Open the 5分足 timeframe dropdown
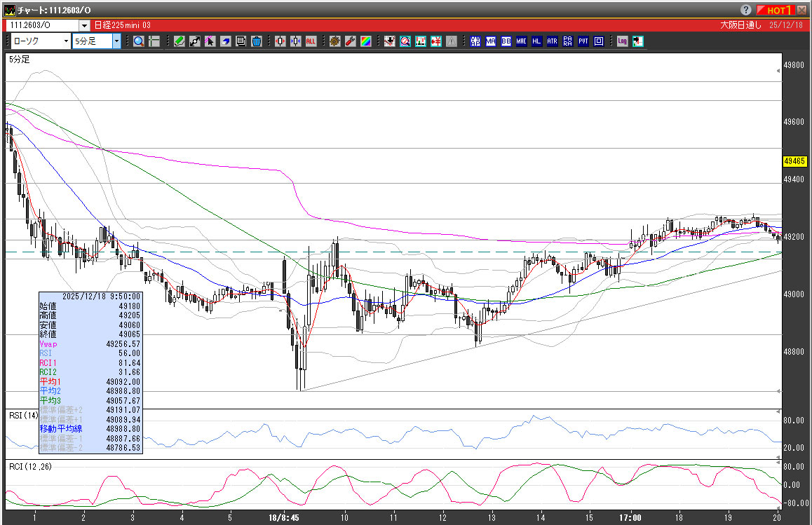The width and height of the screenshot is (812, 525). tap(116, 41)
